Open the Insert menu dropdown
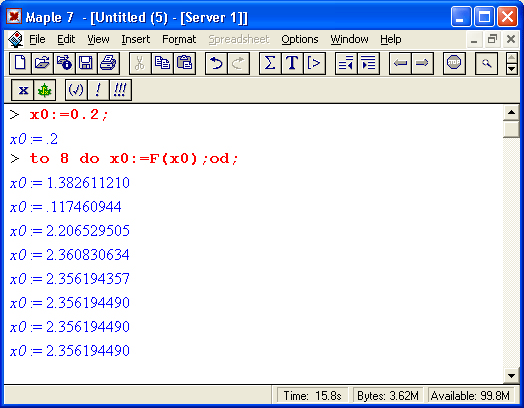This screenshot has height=408, width=524. [136, 39]
